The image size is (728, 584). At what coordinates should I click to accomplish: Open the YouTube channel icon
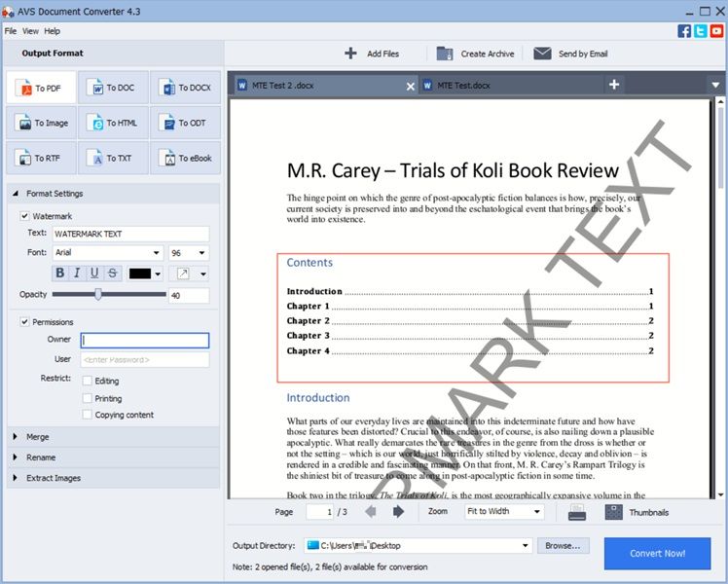[716, 31]
